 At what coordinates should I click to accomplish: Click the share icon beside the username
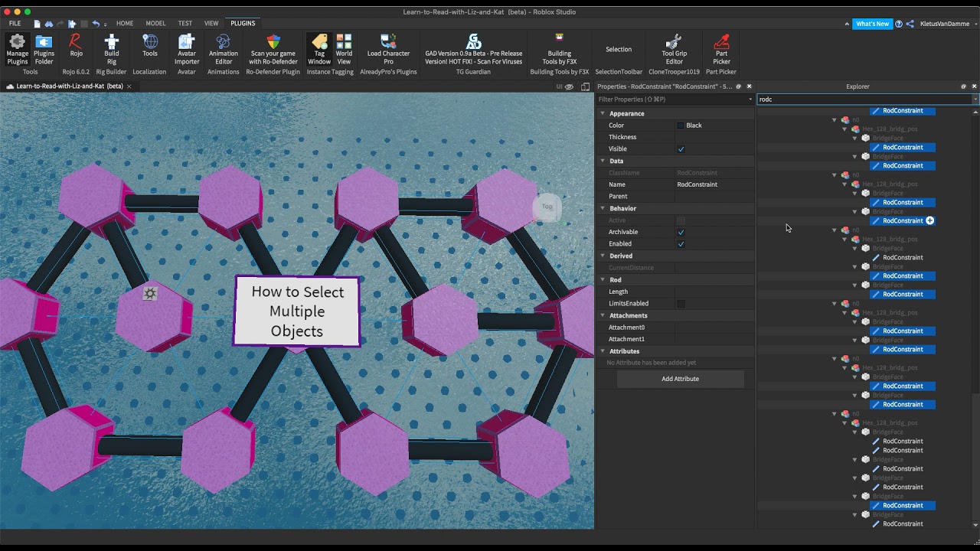[x=910, y=24]
